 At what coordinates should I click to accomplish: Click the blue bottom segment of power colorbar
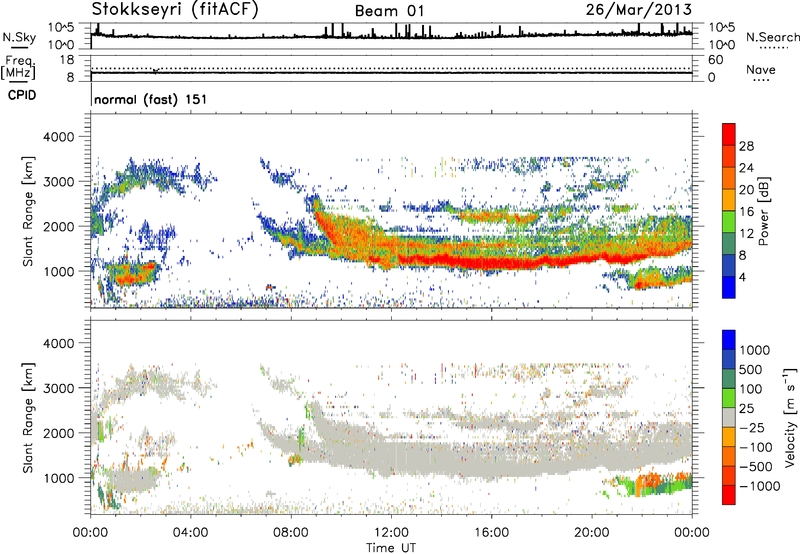click(729, 287)
